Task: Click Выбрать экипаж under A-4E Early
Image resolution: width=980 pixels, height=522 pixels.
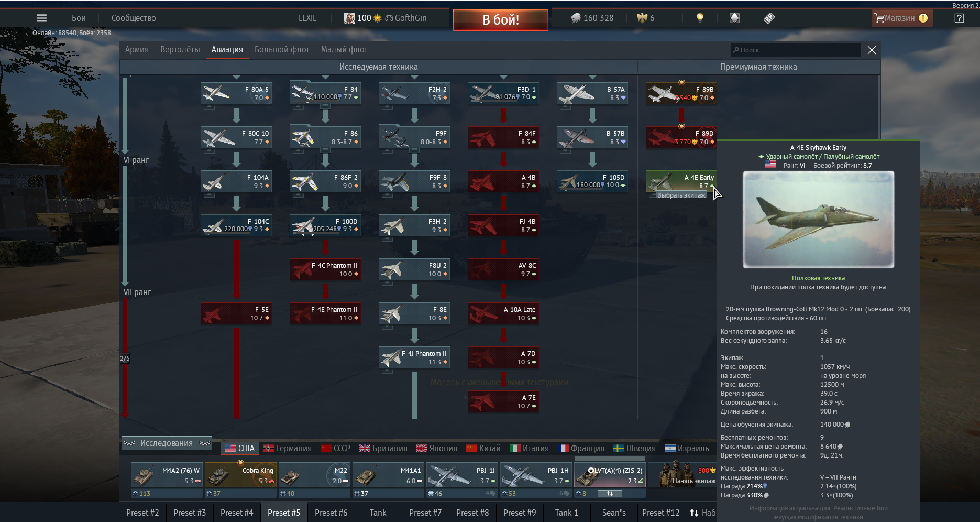Action: click(681, 195)
